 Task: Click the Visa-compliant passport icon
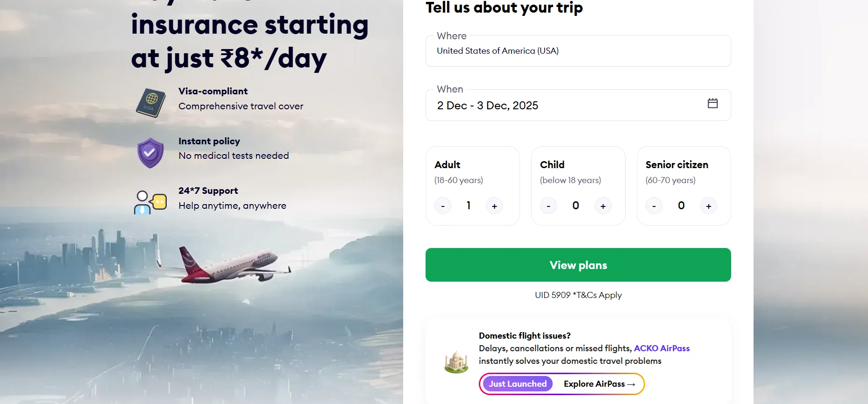click(150, 102)
